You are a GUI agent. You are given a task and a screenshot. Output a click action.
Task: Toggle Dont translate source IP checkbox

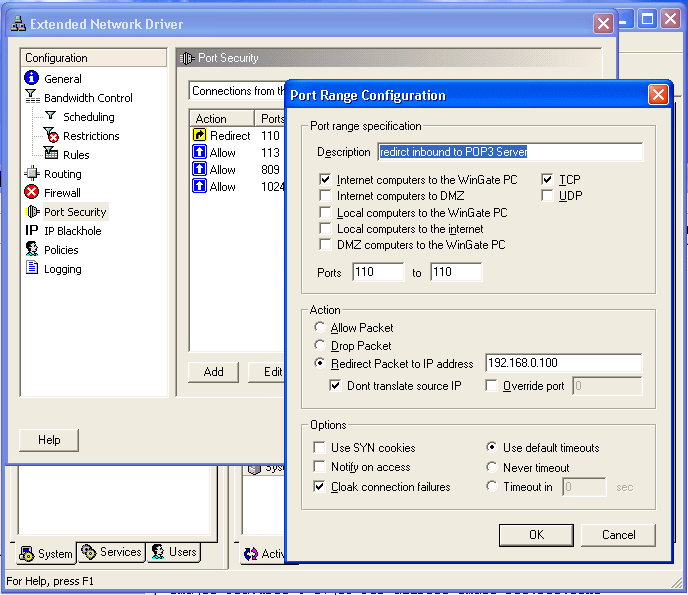[335, 386]
